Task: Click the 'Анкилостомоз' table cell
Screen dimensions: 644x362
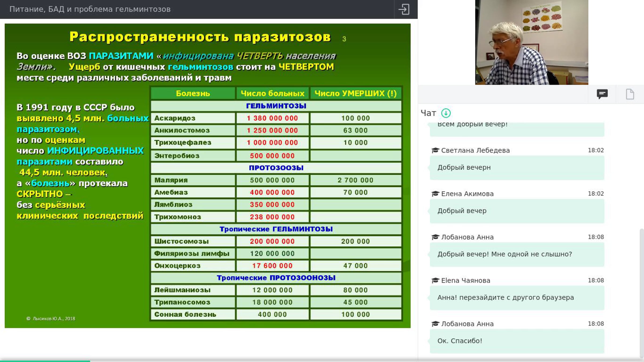Action: pyautogui.click(x=193, y=130)
